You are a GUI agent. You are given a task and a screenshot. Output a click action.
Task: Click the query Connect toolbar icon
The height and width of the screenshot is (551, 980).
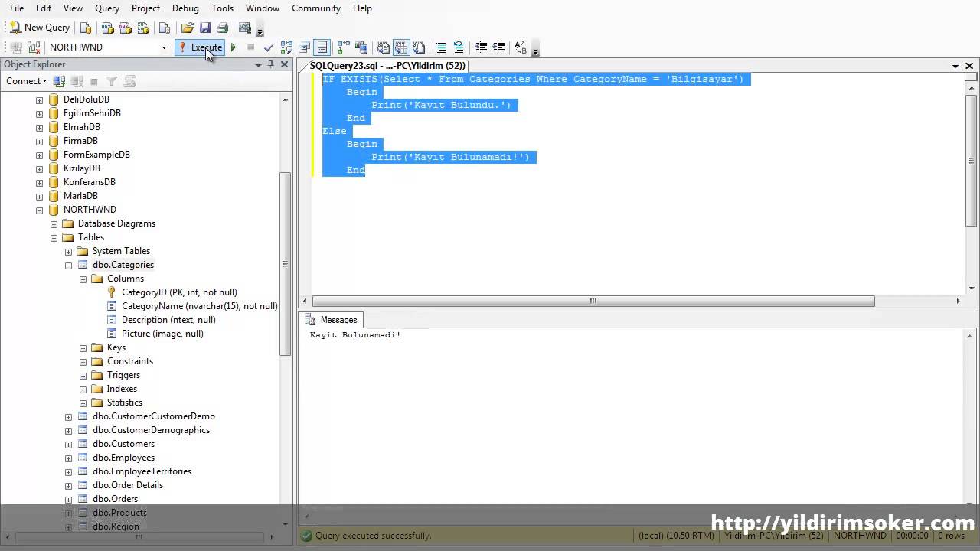(x=16, y=47)
